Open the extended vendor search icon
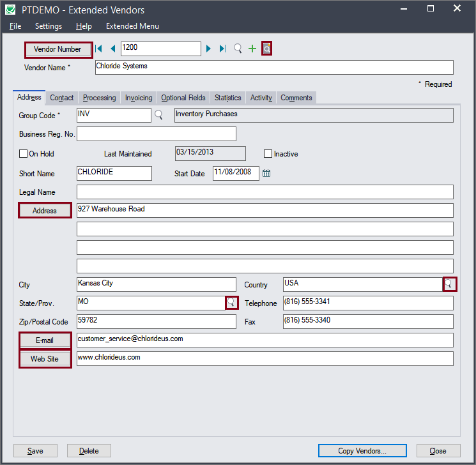This screenshot has width=476, height=465. [x=267, y=49]
